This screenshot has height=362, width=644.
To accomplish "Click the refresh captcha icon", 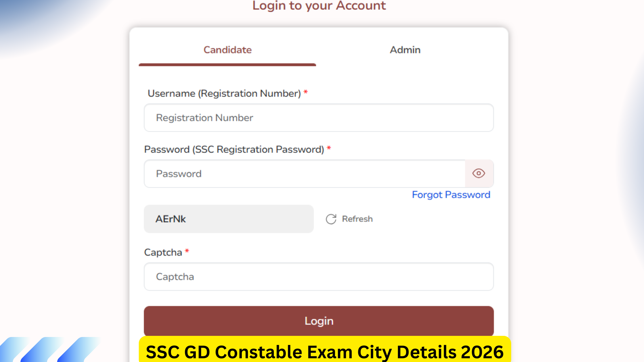I will pyautogui.click(x=331, y=219).
